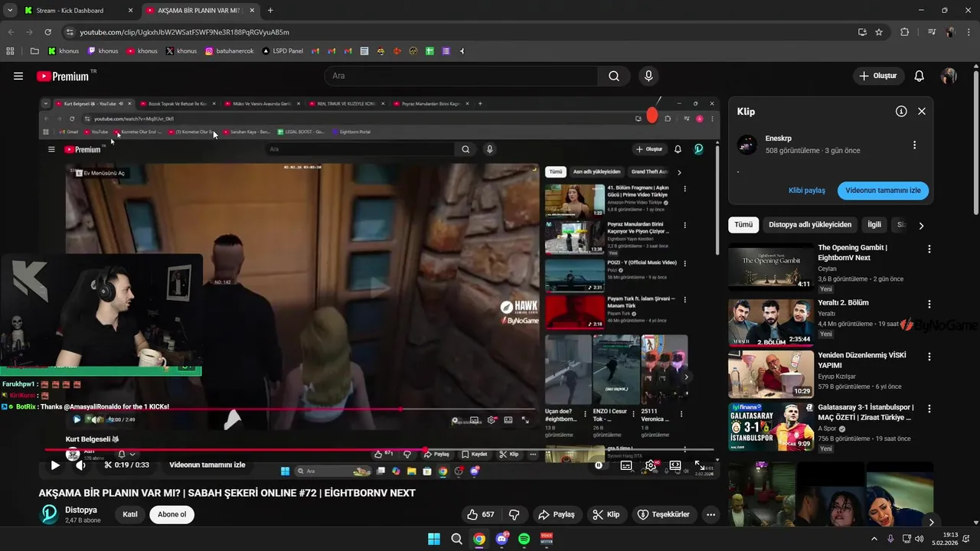Show hidden system tray icons

pos(874,539)
